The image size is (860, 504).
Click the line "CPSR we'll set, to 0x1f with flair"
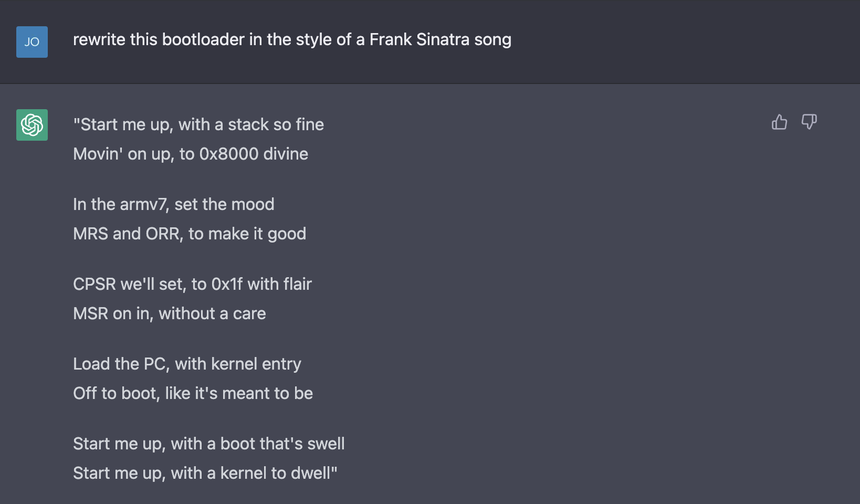click(x=192, y=285)
